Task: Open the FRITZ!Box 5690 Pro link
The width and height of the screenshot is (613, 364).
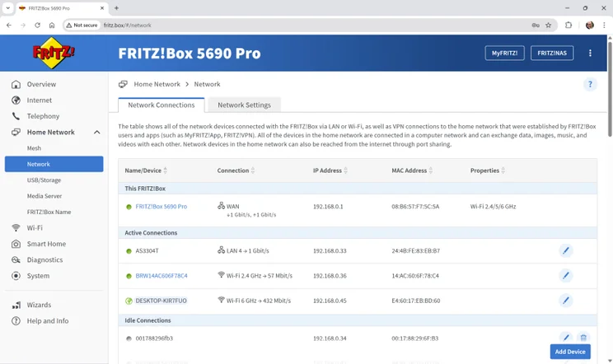Action: pyautogui.click(x=161, y=207)
